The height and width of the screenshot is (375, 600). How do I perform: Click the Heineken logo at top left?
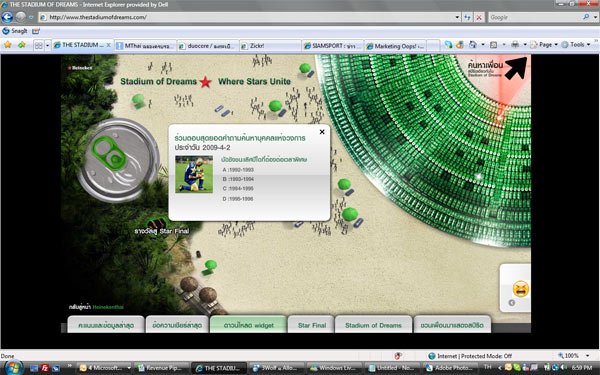click(x=80, y=68)
